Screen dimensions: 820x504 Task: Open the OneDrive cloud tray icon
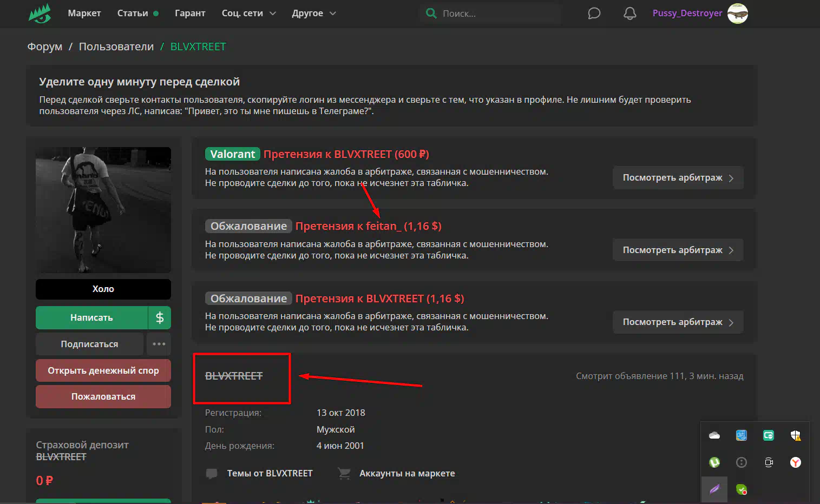[714, 435]
